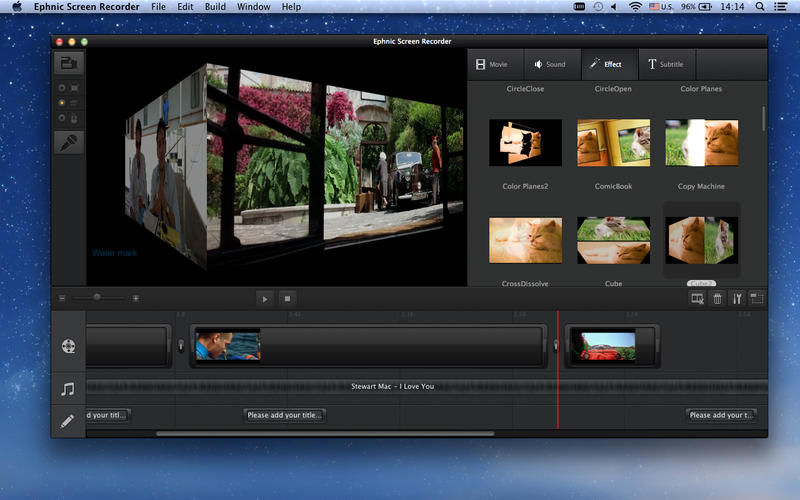Click the video preview area
Image resolution: width=800 pixels, height=500 pixels.
(277, 167)
